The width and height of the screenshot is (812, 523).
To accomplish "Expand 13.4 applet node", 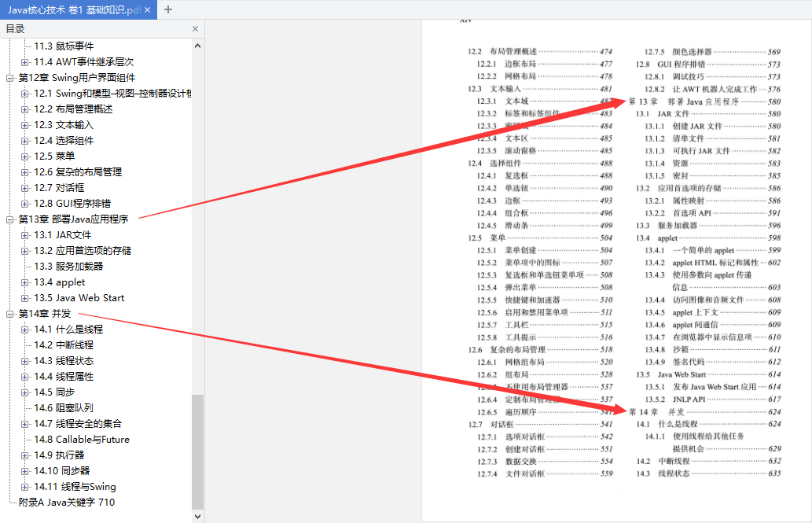I will (24, 282).
